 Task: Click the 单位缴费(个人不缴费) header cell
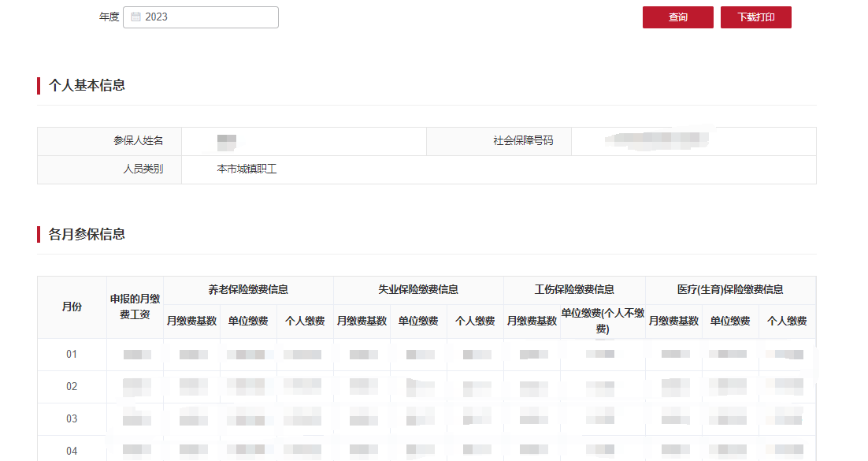pyautogui.click(x=601, y=322)
